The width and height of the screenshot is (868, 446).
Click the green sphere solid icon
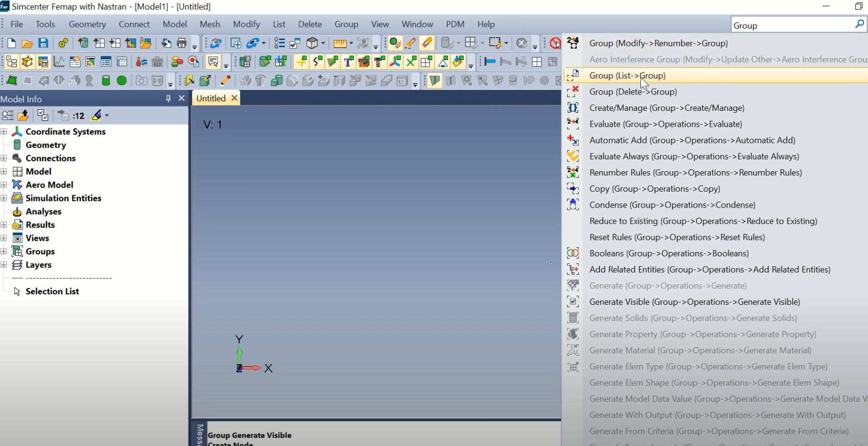tap(122, 81)
